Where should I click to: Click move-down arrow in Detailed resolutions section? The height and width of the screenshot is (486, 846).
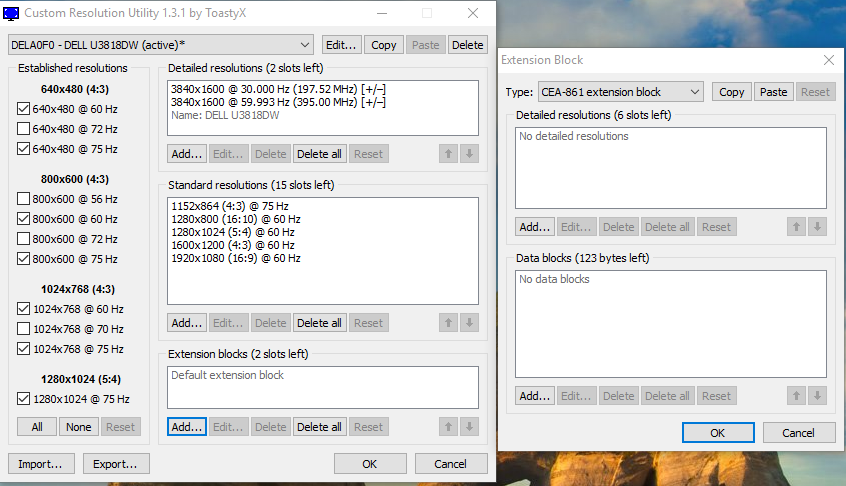click(470, 154)
